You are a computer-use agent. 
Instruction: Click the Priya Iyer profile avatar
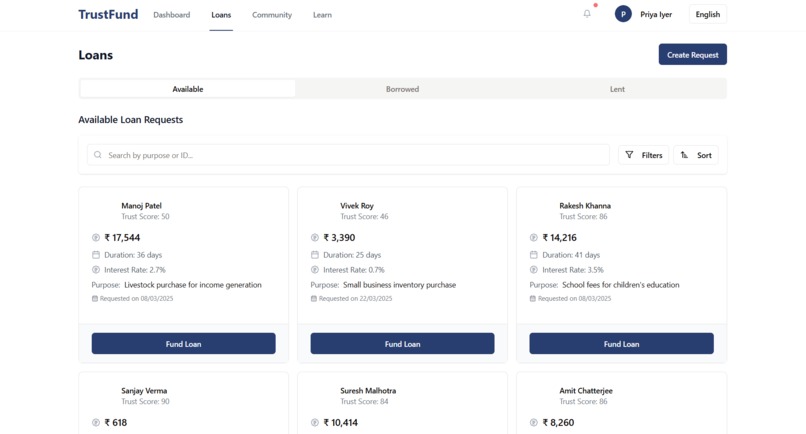coord(623,14)
